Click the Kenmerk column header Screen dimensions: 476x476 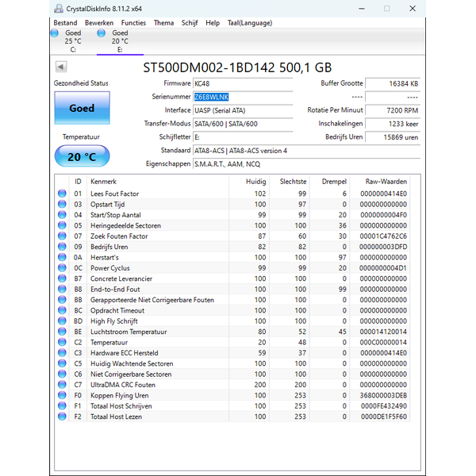pos(158,182)
